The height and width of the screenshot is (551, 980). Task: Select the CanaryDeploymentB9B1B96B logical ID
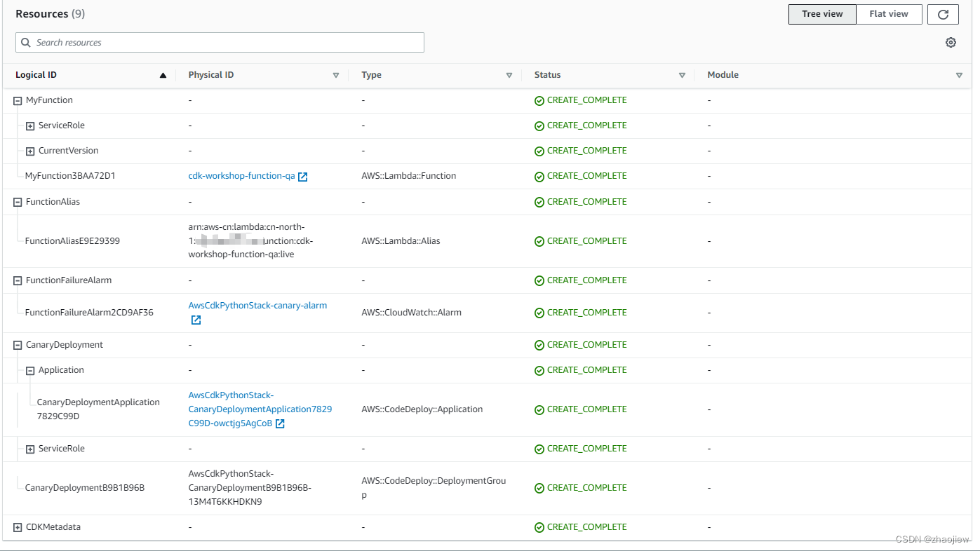coord(85,488)
